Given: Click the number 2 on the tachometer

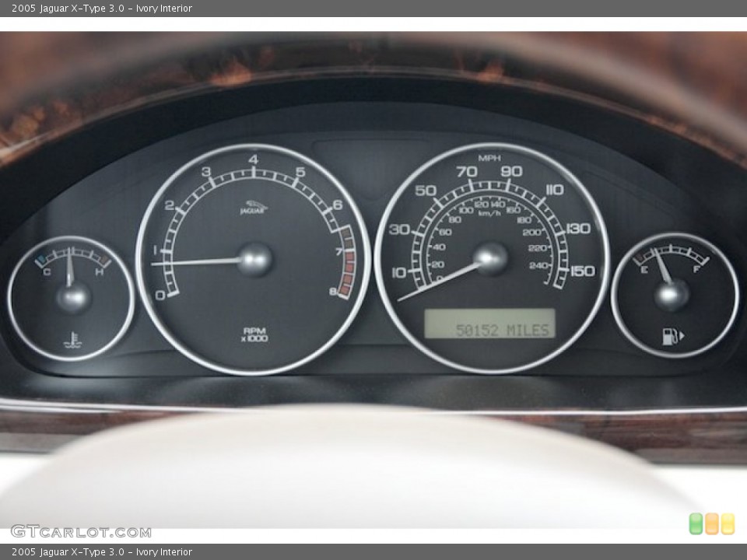Looking at the screenshot, I should pyautogui.click(x=169, y=205).
